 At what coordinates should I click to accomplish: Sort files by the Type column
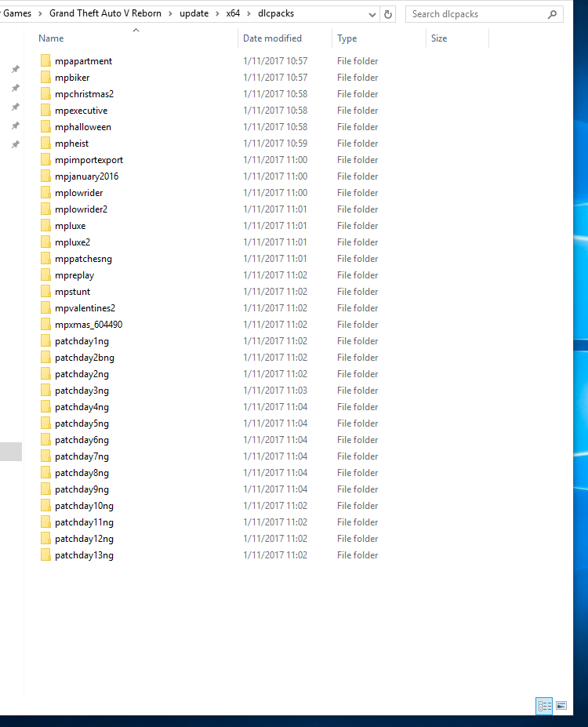pos(347,38)
